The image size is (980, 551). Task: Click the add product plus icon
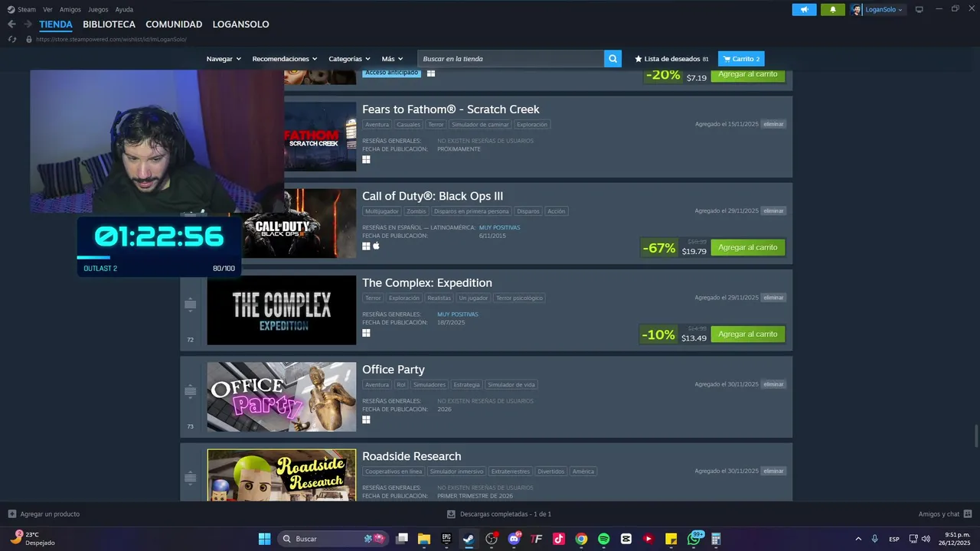11,514
